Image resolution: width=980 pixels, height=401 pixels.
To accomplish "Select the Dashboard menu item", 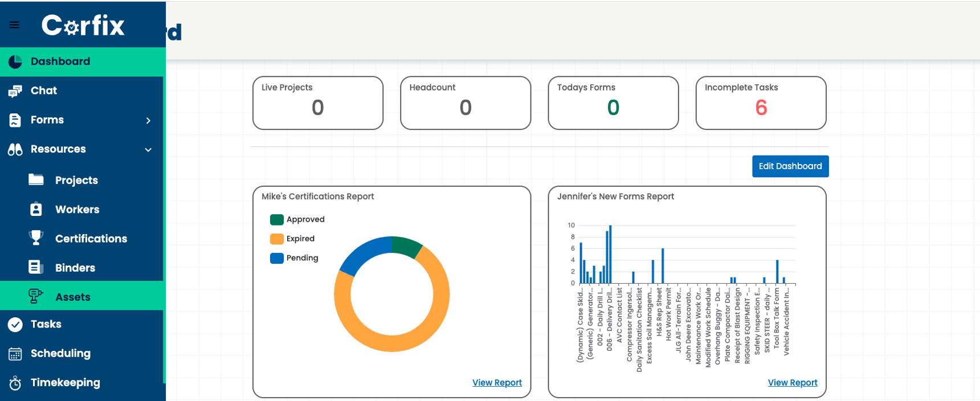I will point(60,62).
